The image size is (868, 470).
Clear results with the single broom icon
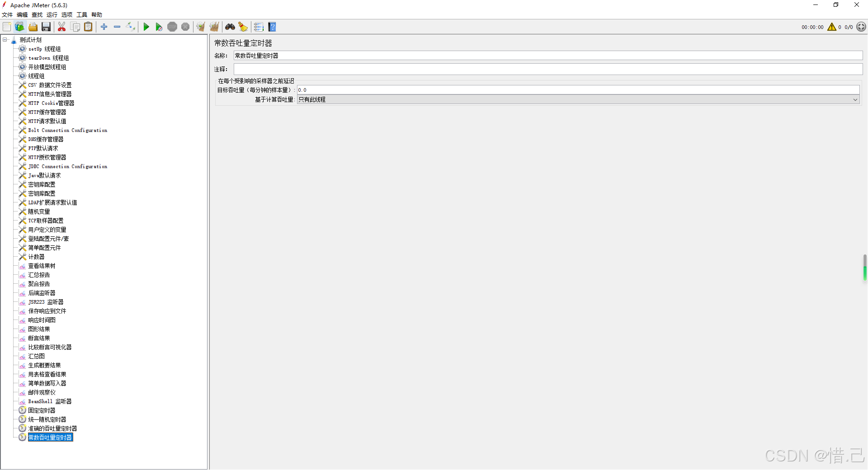tap(201, 27)
